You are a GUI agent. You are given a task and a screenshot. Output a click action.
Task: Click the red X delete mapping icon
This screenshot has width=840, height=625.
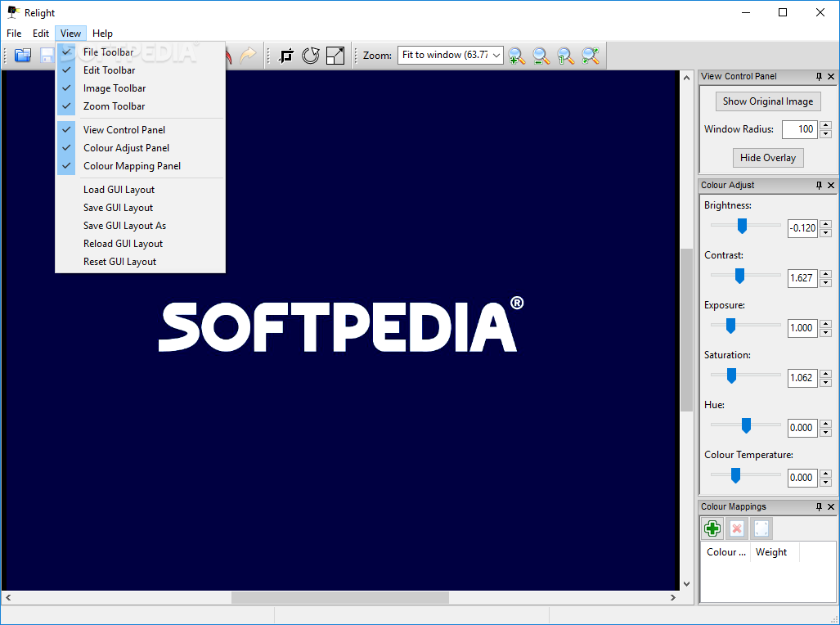click(737, 528)
